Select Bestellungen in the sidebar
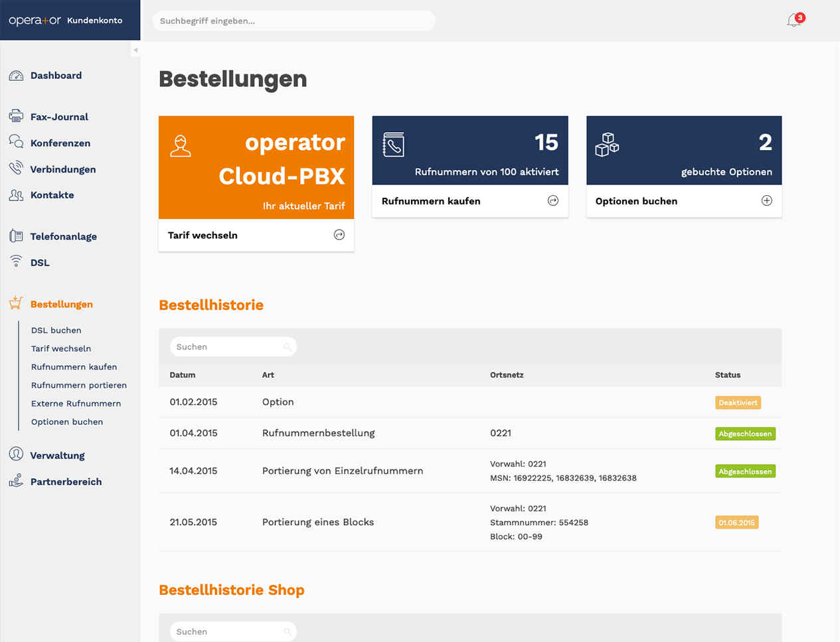The height and width of the screenshot is (642, 840). pyautogui.click(x=61, y=304)
